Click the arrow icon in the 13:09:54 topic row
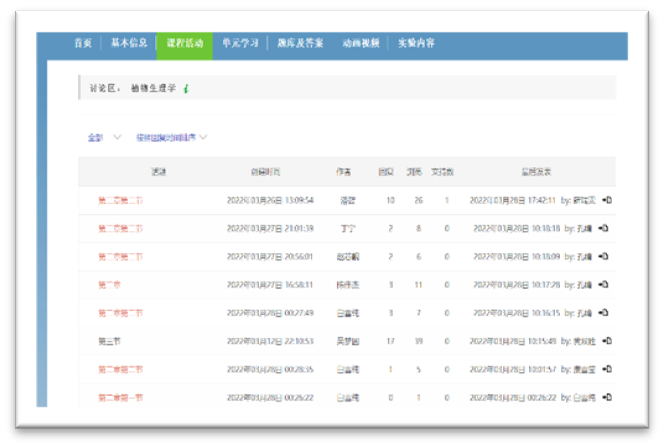The width and height of the screenshot is (664, 448). (607, 200)
